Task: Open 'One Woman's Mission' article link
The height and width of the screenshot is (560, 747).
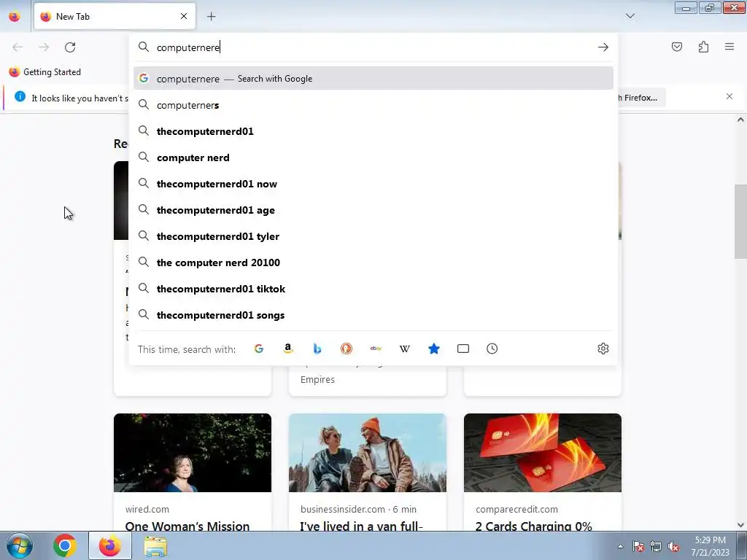Action: click(187, 526)
